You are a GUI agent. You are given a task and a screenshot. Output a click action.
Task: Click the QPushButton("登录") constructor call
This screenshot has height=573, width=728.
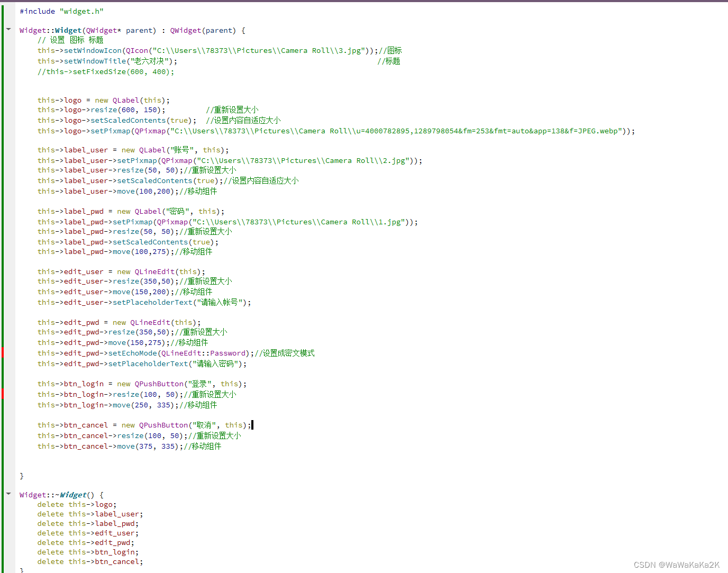coord(159,384)
